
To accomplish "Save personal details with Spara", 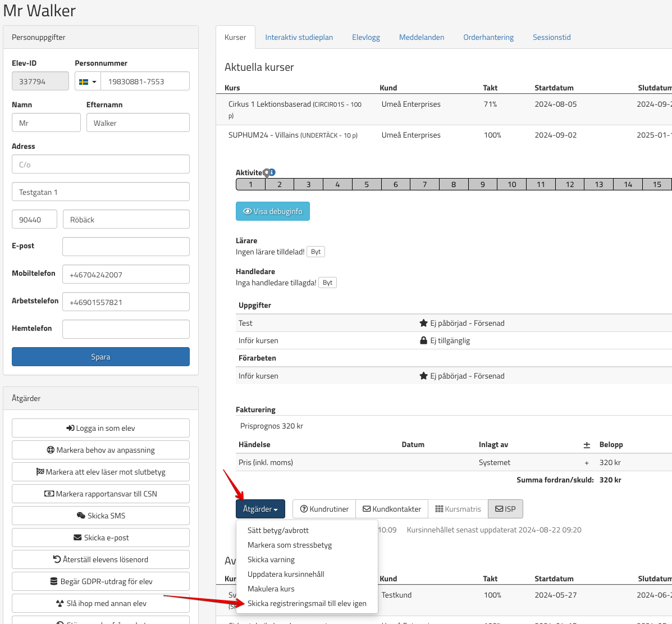I will [100, 357].
